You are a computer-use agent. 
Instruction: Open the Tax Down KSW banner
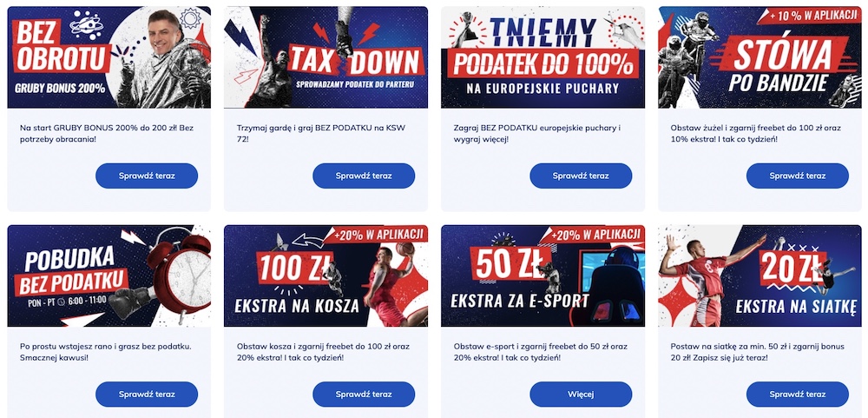(x=326, y=57)
